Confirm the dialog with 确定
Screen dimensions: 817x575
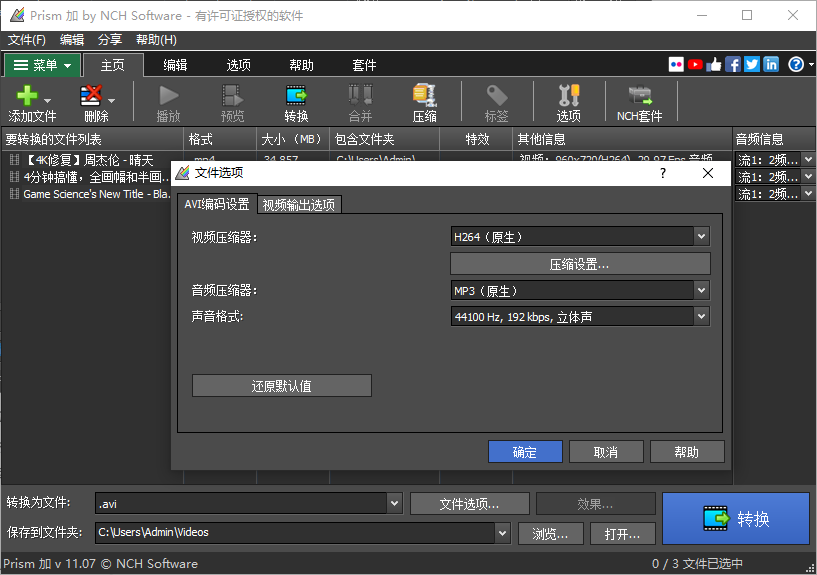tap(525, 452)
